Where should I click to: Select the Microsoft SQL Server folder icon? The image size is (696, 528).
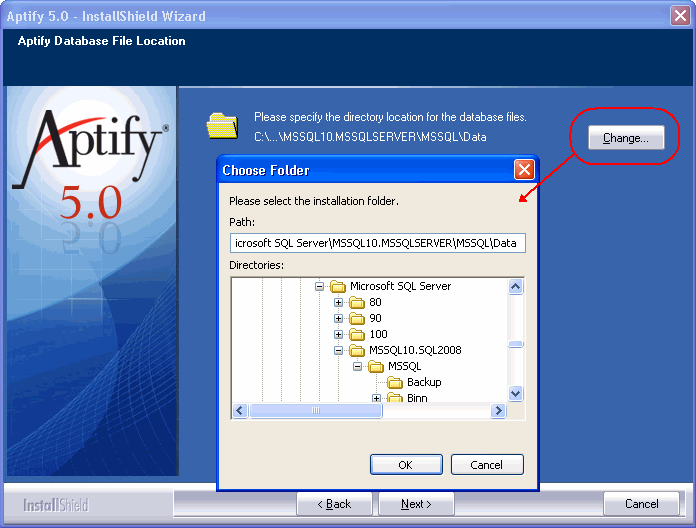(338, 286)
